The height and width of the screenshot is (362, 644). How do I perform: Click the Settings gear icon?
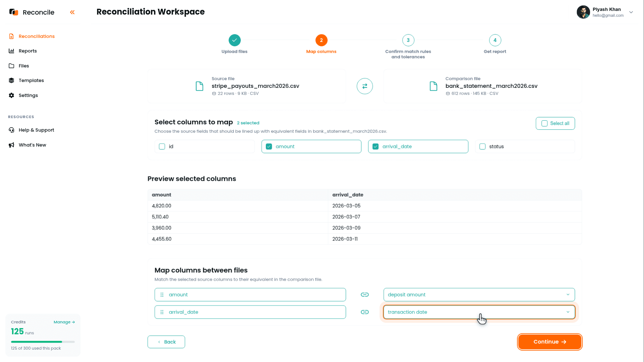(x=11, y=95)
